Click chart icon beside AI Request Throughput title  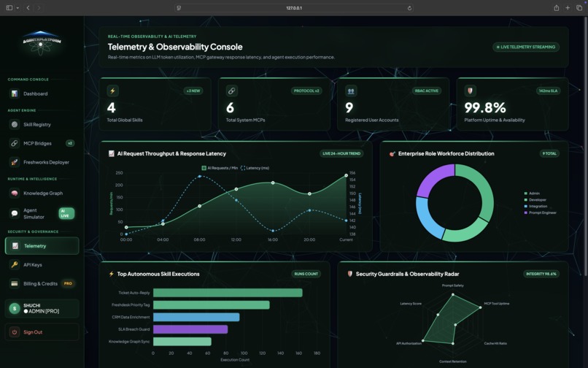point(112,153)
